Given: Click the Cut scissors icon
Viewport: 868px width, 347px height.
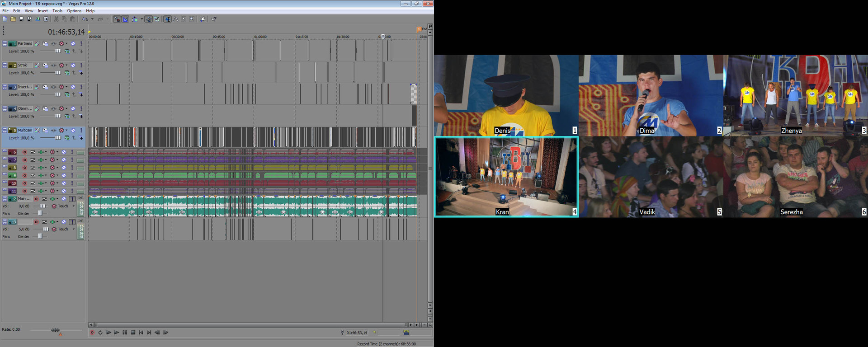Looking at the screenshot, I should click(x=56, y=19).
